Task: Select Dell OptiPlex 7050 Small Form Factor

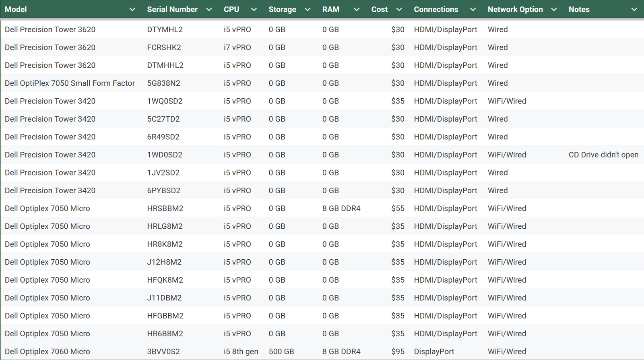Action: [70, 83]
